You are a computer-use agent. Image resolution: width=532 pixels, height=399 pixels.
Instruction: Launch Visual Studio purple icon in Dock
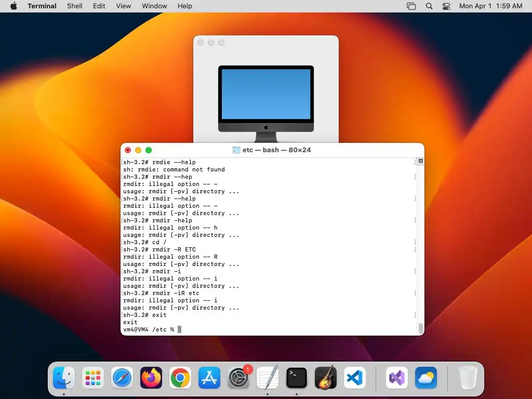pyautogui.click(x=397, y=378)
